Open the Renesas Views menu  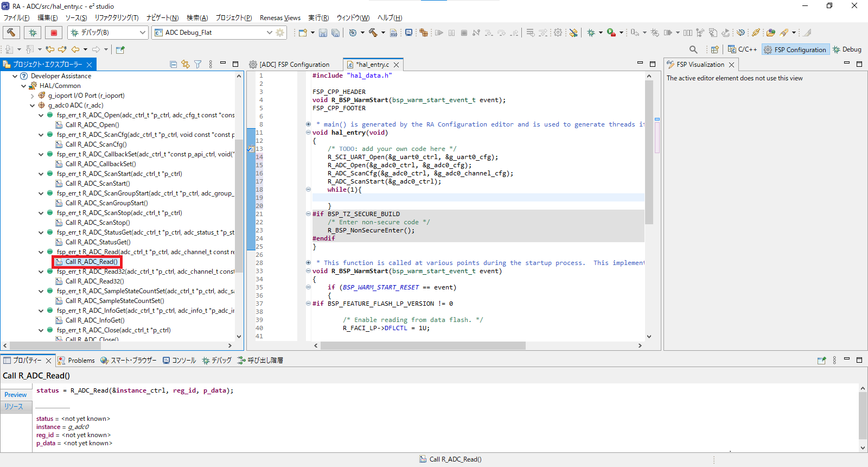[280, 18]
